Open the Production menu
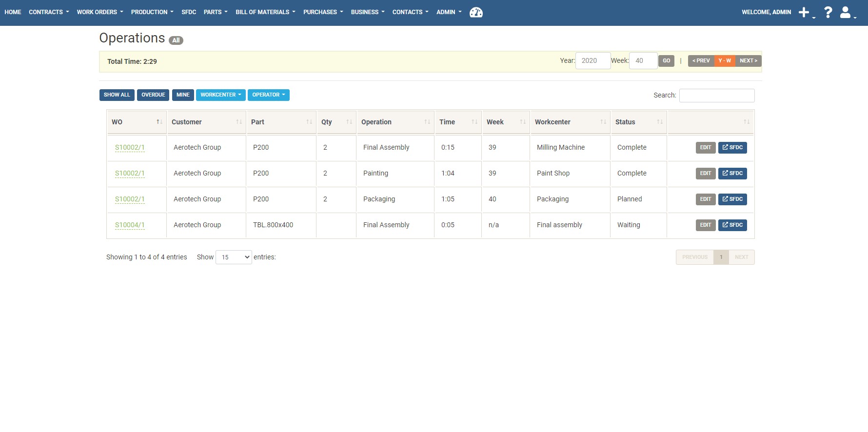 [152, 12]
